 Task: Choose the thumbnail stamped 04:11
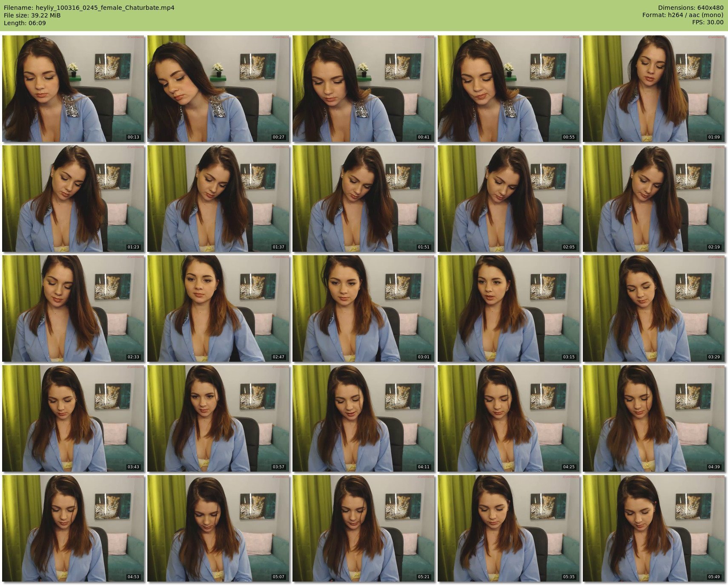pyautogui.click(x=364, y=418)
